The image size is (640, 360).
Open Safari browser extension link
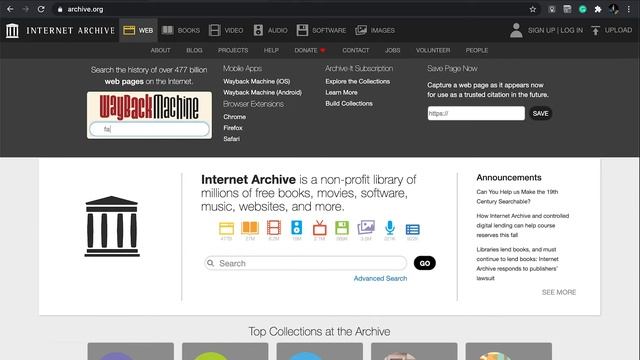click(232, 139)
